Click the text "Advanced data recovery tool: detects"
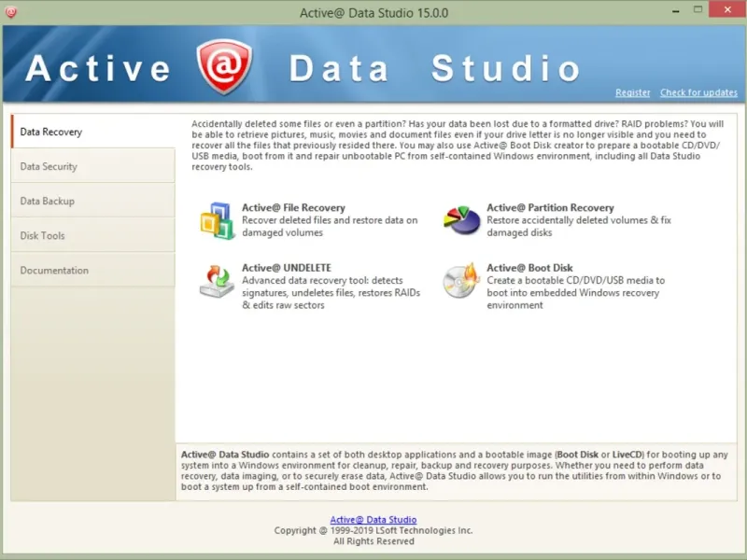The image size is (747, 560). [322, 280]
